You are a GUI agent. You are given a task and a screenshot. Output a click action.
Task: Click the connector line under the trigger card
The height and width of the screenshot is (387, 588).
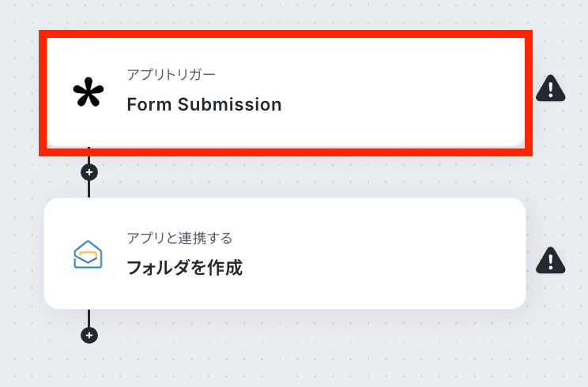[x=89, y=156]
